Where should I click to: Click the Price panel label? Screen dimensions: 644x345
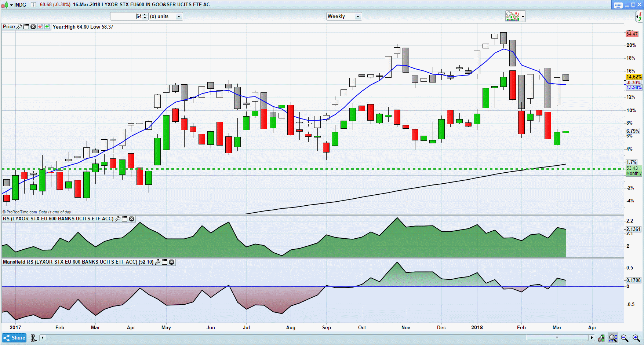coord(9,26)
